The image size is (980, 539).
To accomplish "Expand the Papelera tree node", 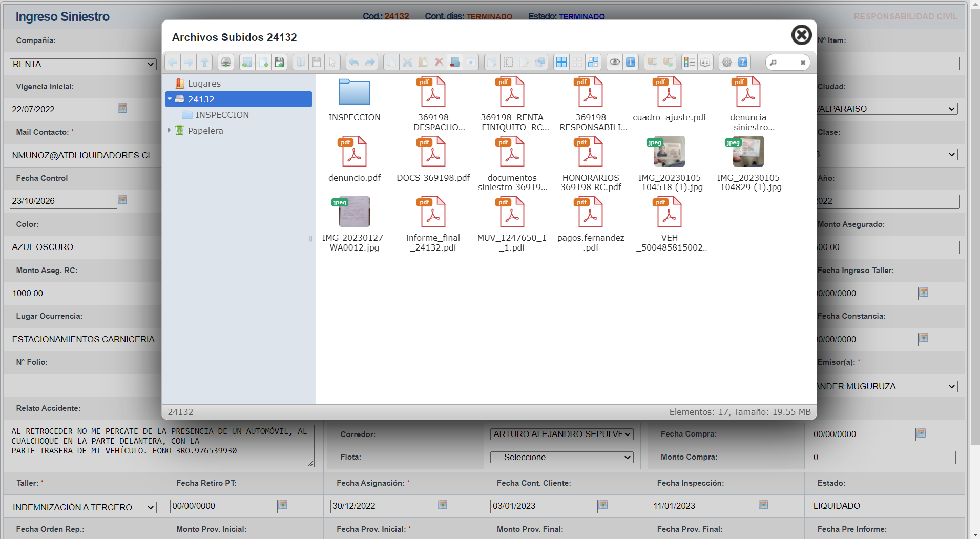I will (x=169, y=130).
